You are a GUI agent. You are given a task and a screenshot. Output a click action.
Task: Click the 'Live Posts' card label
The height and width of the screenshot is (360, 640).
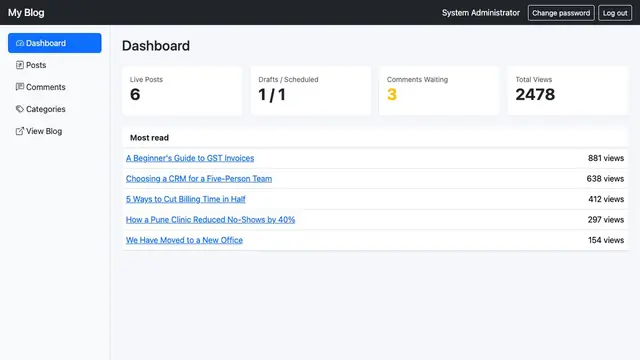[x=146, y=79]
